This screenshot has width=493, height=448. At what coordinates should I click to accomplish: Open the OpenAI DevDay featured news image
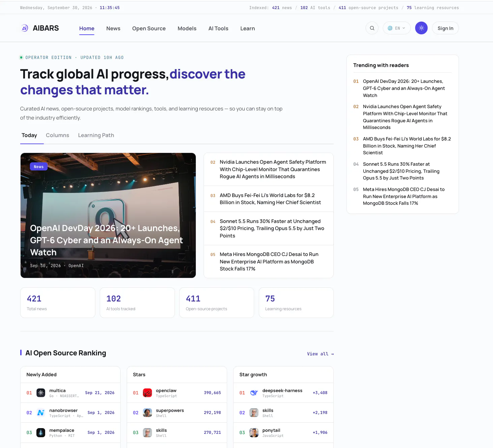(x=108, y=216)
